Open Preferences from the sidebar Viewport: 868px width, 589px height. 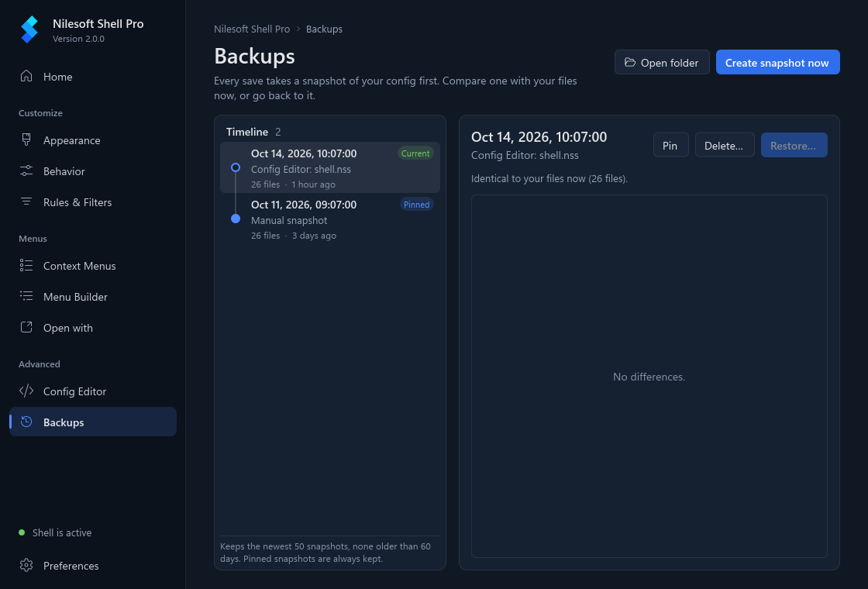(93, 566)
